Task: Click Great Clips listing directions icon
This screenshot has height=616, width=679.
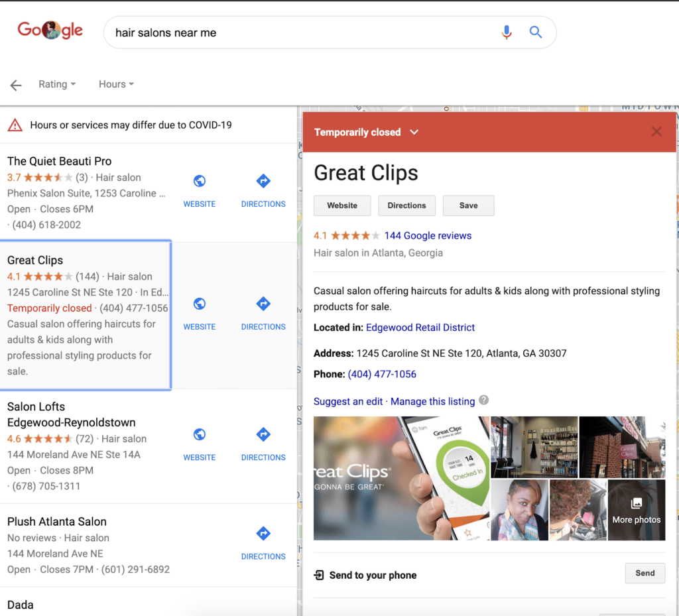Action: (263, 304)
